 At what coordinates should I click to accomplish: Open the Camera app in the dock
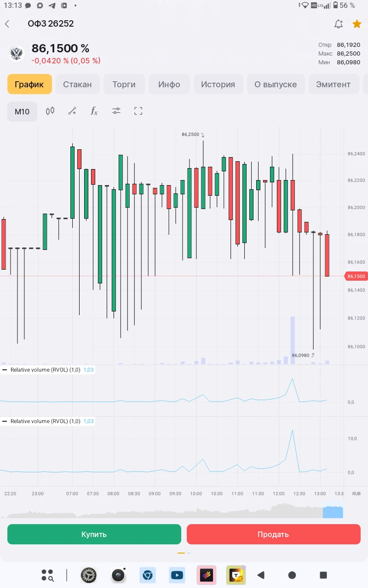tap(118, 575)
